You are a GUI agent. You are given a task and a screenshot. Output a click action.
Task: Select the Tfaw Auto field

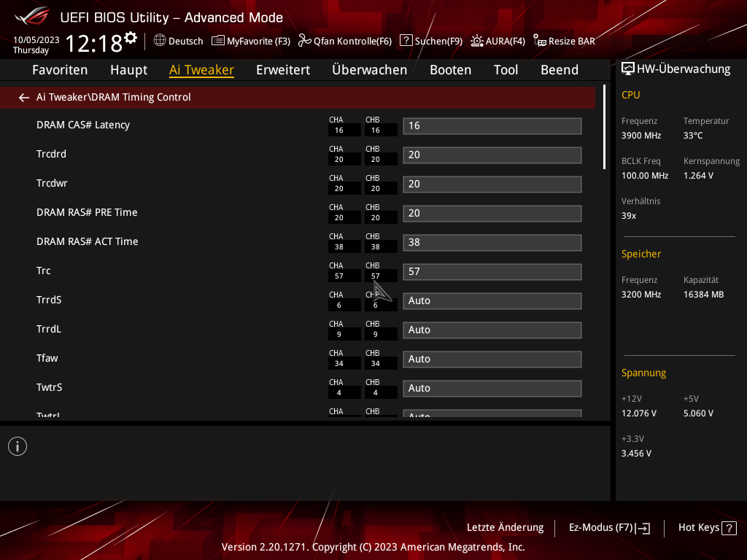pyautogui.click(x=492, y=359)
